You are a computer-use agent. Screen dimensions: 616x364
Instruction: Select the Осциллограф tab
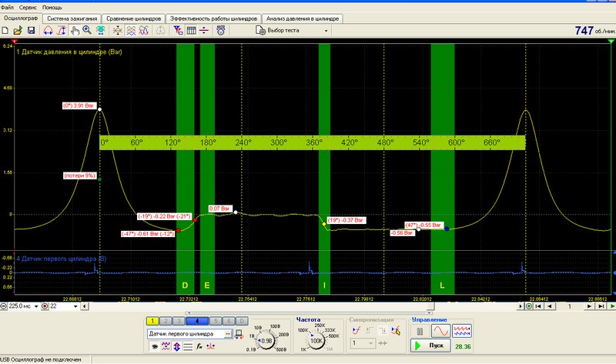point(21,18)
